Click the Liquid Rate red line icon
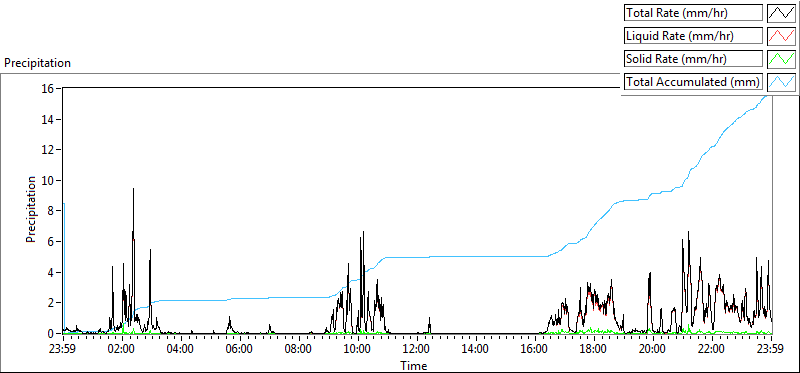Image resolution: width=800 pixels, height=373 pixels. 781,36
